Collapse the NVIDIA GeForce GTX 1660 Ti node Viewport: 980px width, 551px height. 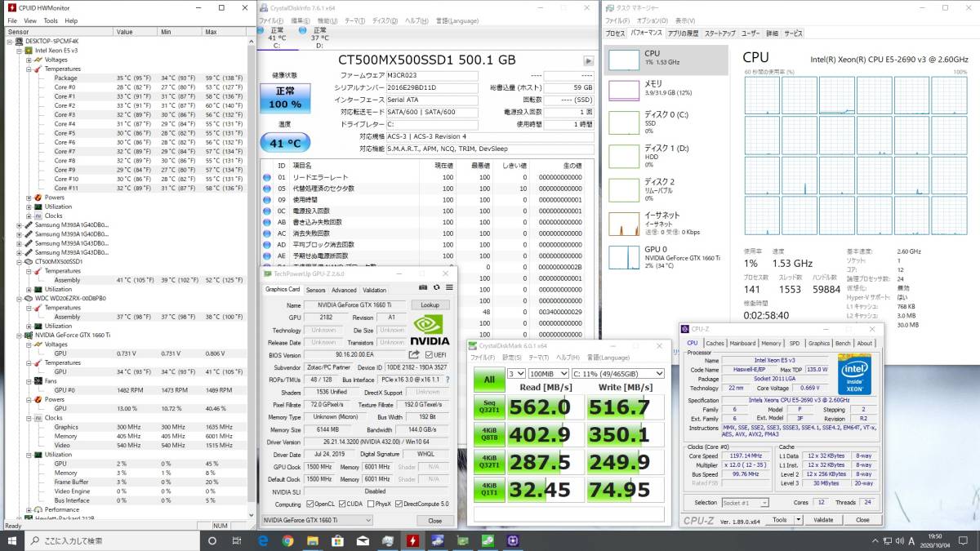(x=20, y=335)
